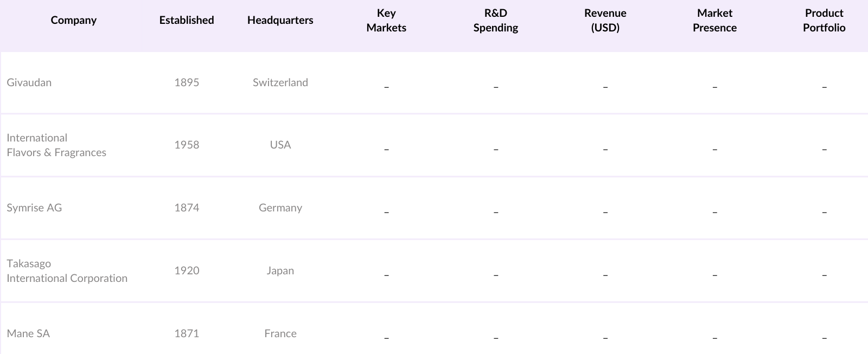
Task: Select the Symrise AG company name
Action: pyautogui.click(x=34, y=208)
